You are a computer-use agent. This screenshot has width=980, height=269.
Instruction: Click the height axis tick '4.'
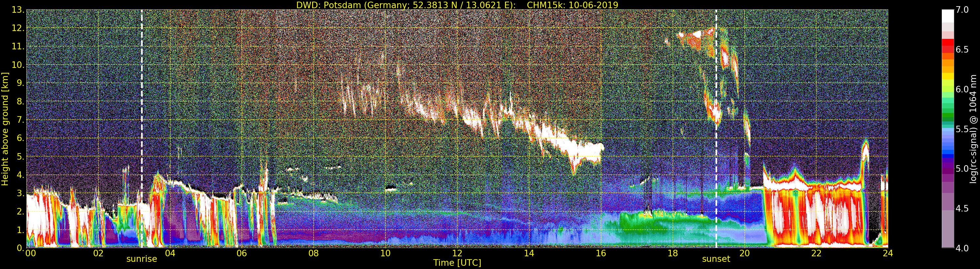pos(20,175)
